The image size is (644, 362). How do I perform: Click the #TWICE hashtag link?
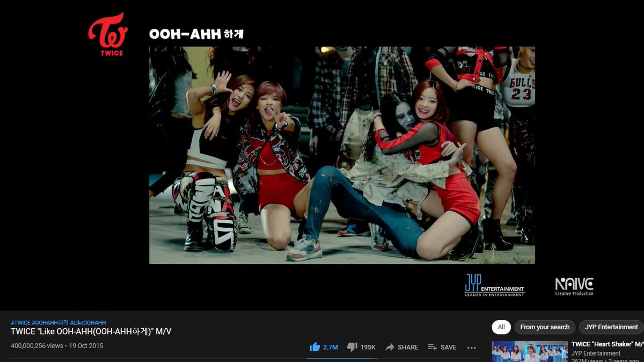[20, 323]
